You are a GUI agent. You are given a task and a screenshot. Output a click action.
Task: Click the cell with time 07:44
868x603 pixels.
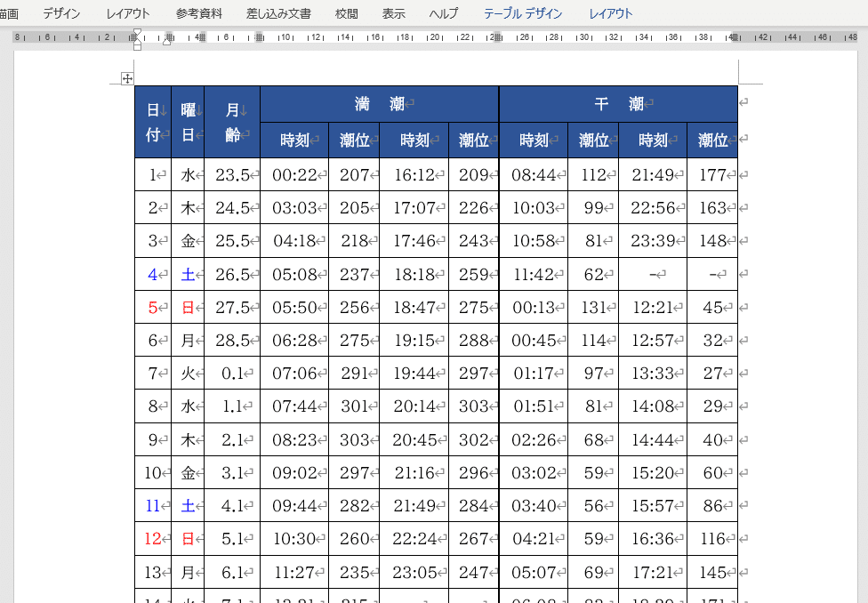click(294, 406)
